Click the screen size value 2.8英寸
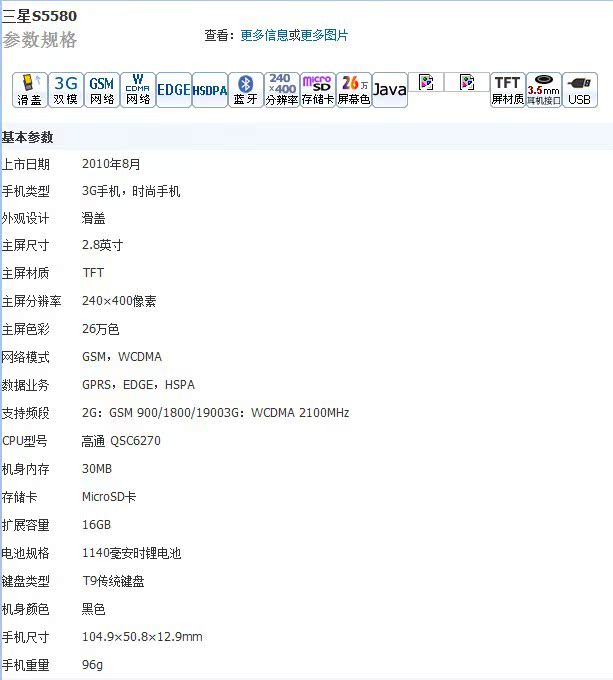This screenshot has width=613, height=680. click(x=103, y=245)
